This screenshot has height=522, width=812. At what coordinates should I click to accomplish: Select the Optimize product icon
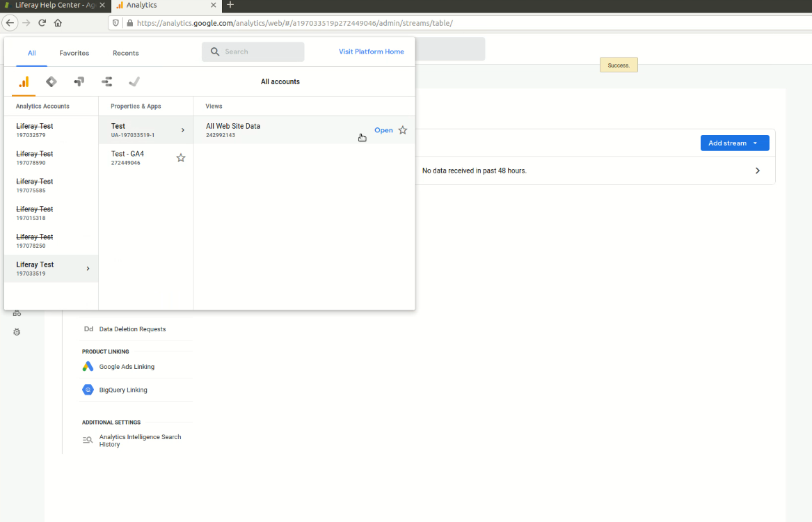tap(79, 82)
